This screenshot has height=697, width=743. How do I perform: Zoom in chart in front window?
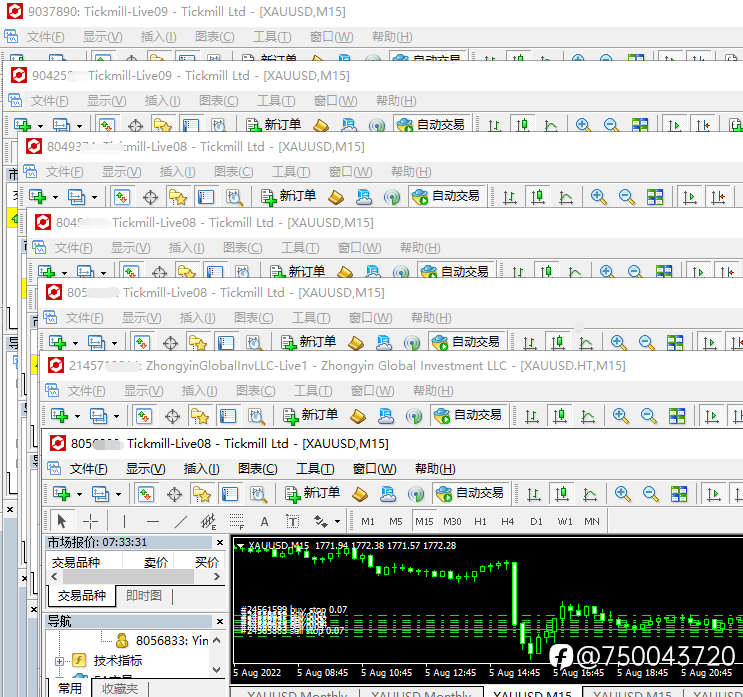(x=622, y=494)
